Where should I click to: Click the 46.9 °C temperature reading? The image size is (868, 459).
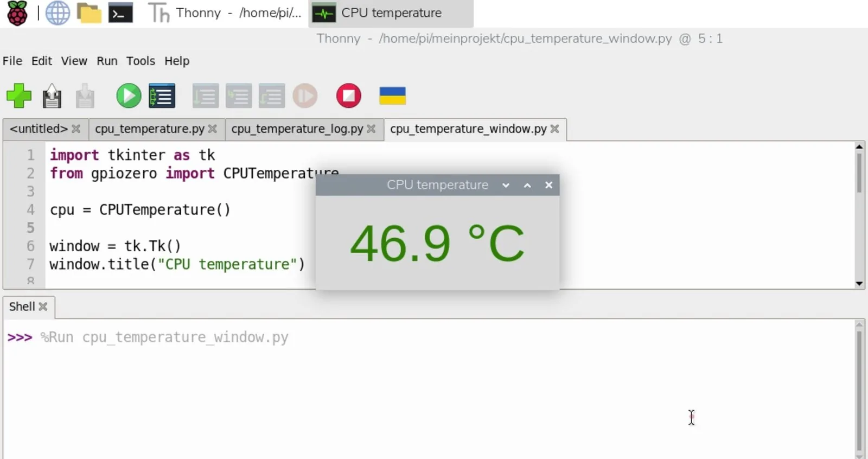coord(437,244)
